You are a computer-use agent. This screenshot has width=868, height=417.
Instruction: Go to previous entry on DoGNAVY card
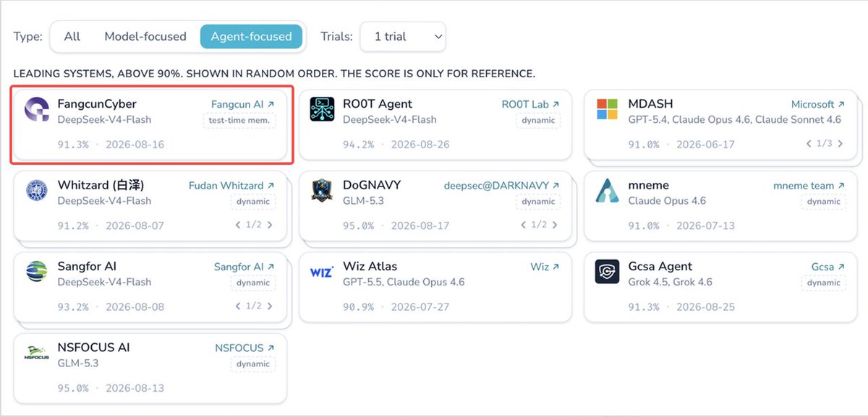pos(523,225)
